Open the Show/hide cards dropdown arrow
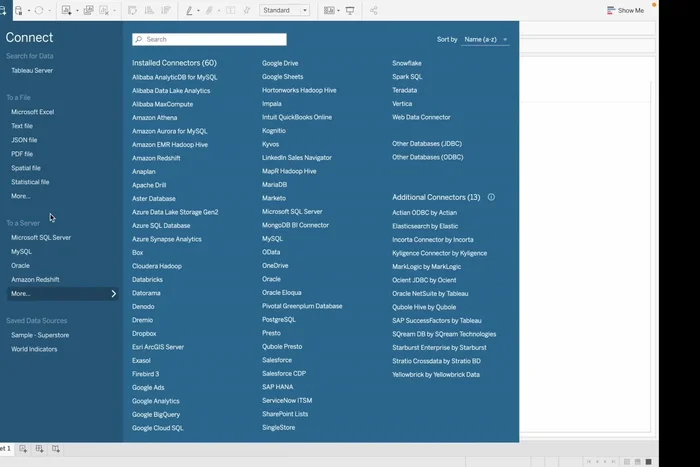 click(x=338, y=10)
